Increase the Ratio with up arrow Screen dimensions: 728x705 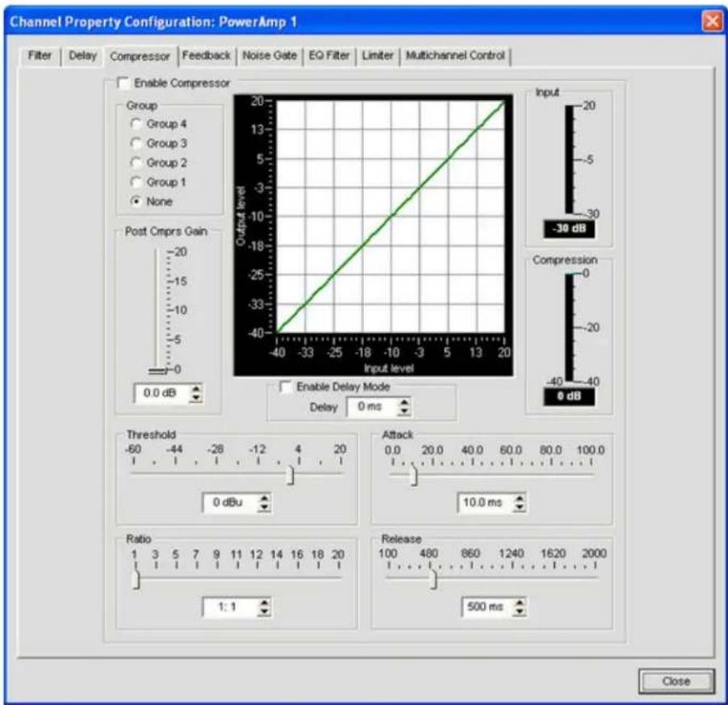[x=264, y=603]
